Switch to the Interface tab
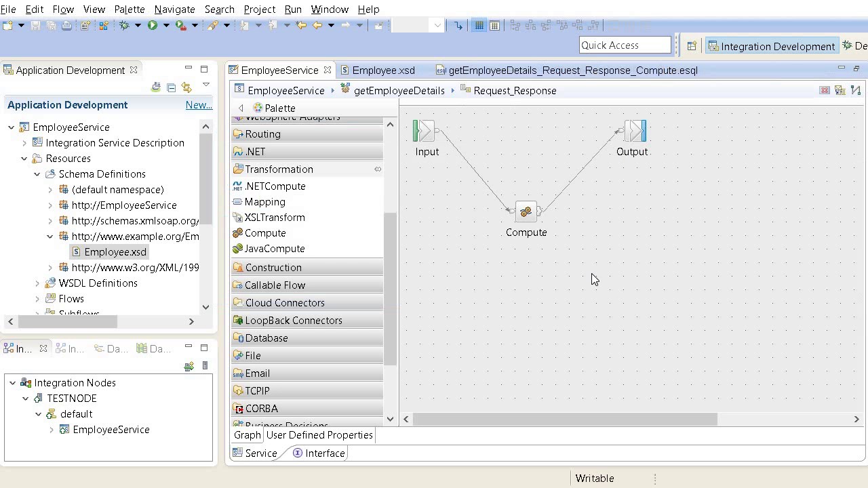 tap(319, 453)
